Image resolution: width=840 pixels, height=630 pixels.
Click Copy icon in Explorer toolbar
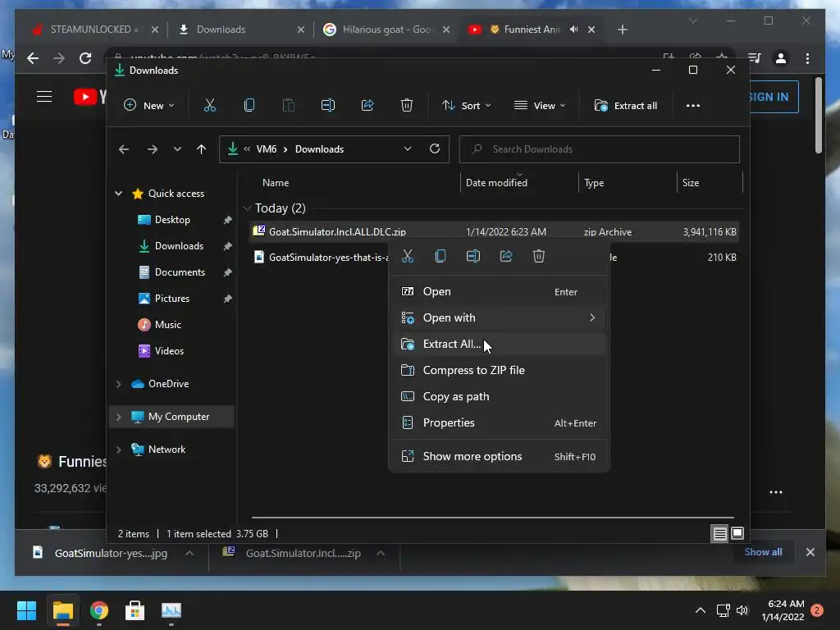point(249,106)
